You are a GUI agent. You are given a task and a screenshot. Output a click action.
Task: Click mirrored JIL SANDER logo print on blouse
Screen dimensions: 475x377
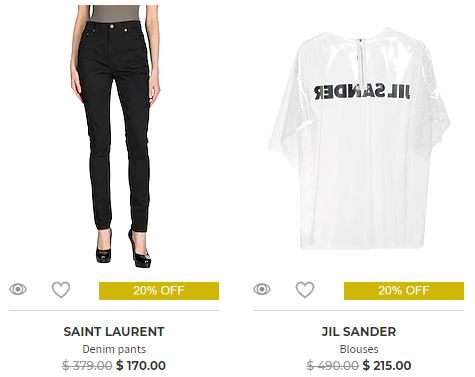(362, 92)
